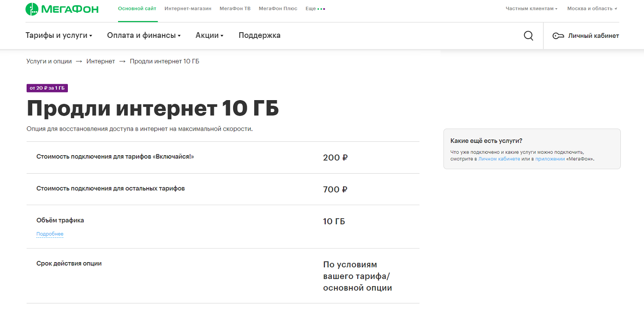Click the row label mentioning «Включайся!»
This screenshot has width=644, height=309.
(115, 156)
